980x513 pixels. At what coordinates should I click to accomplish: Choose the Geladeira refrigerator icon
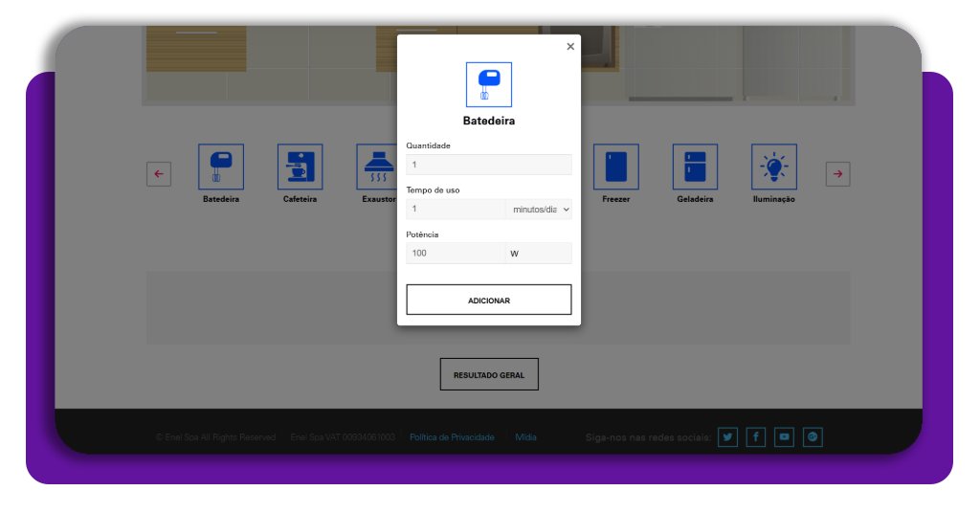[x=695, y=167]
